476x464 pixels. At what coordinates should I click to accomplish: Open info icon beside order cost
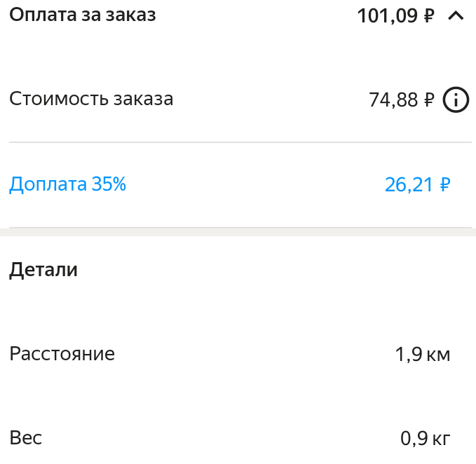tap(456, 100)
